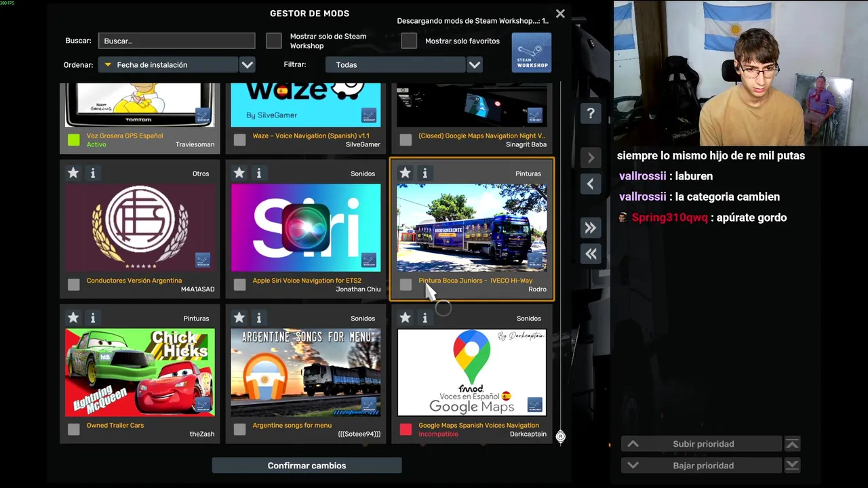Click the arrow next to Todas filter

click(x=475, y=65)
